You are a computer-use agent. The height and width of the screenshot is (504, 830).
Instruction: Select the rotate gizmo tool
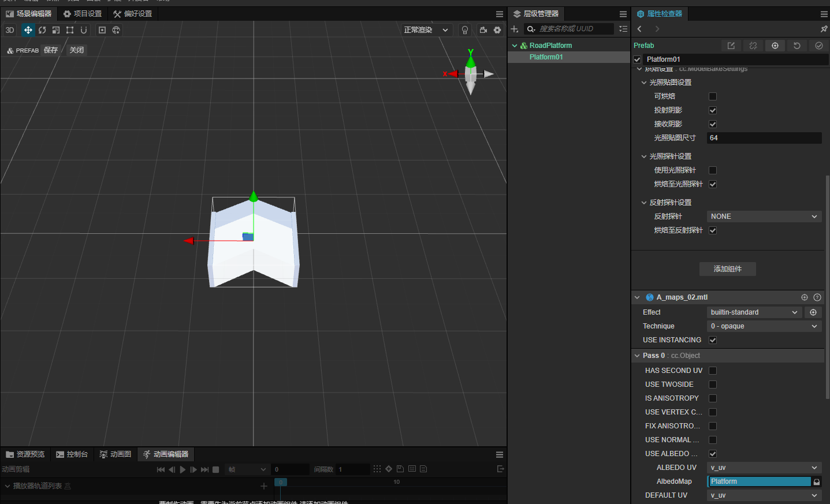(42, 30)
